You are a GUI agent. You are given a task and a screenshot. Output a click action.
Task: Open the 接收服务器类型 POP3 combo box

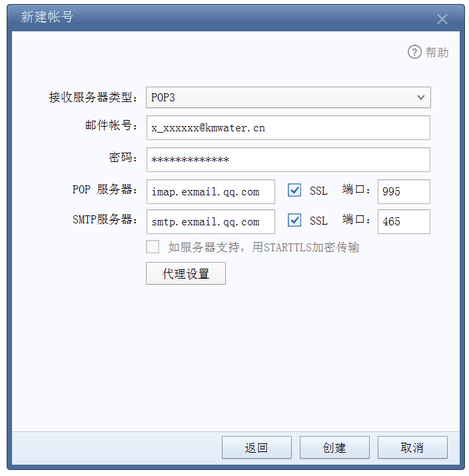coord(288,97)
